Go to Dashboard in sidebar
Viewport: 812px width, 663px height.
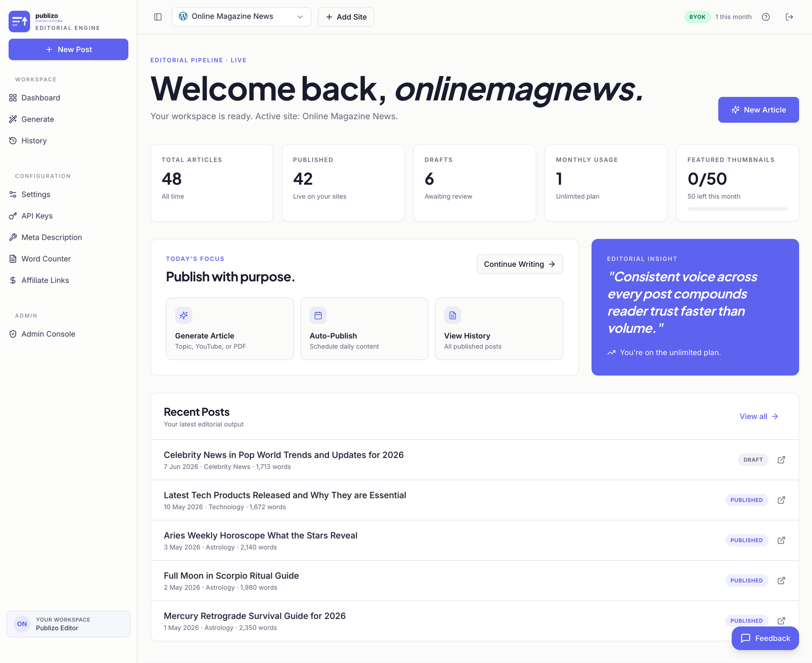pyautogui.click(x=69, y=98)
